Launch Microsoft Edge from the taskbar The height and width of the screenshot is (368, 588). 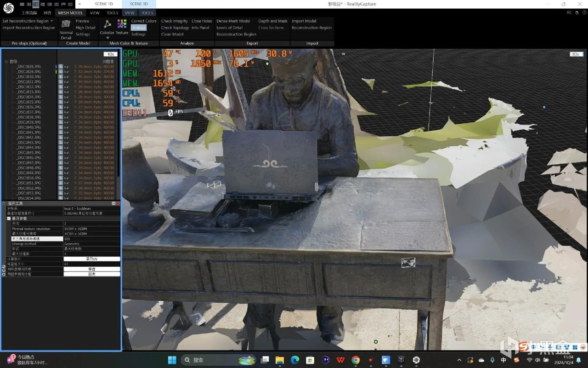[295, 360]
